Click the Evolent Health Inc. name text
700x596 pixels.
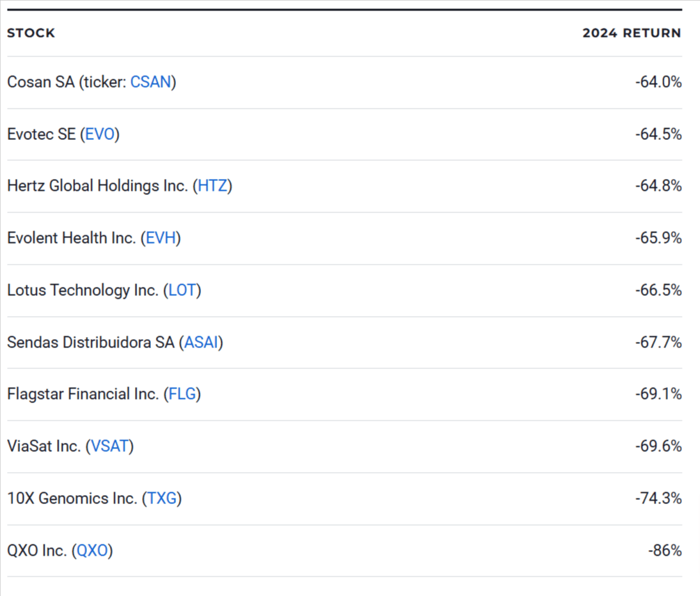tap(71, 238)
